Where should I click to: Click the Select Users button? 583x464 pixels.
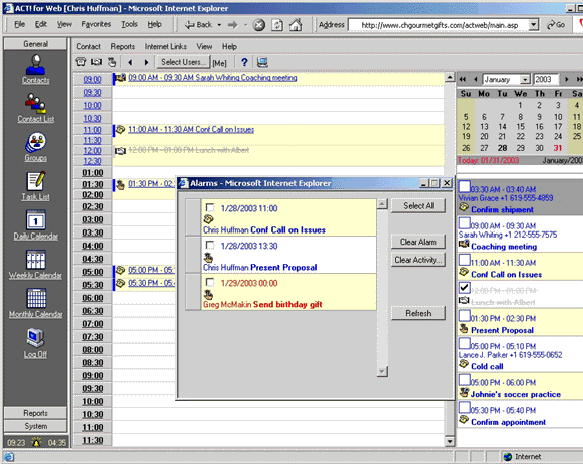[183, 62]
